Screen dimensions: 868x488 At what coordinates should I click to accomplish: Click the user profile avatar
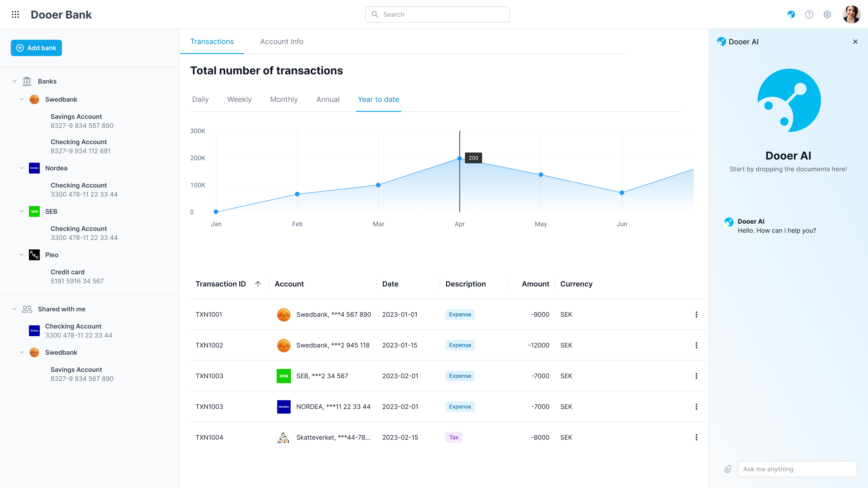coord(851,14)
